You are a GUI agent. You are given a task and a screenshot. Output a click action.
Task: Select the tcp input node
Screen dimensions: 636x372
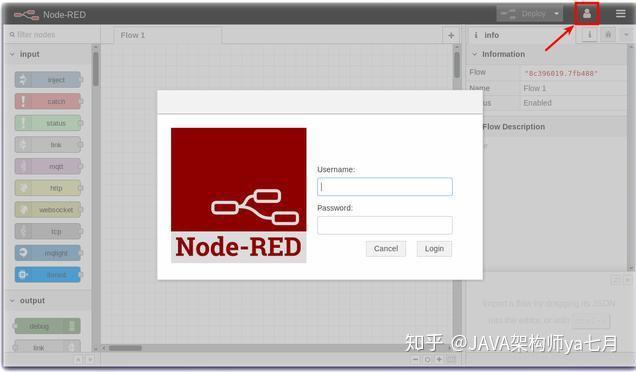click(x=48, y=231)
